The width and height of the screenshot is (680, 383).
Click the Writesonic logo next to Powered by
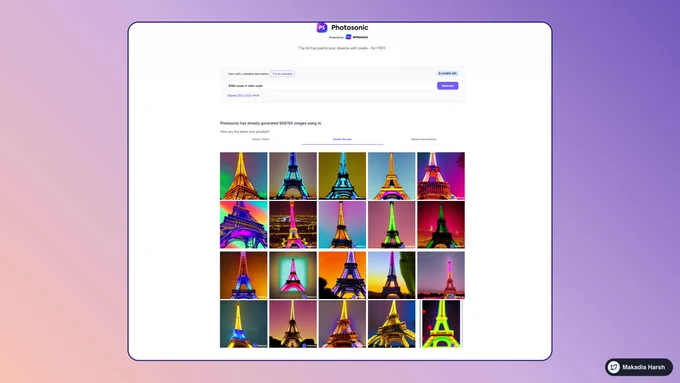(x=357, y=37)
